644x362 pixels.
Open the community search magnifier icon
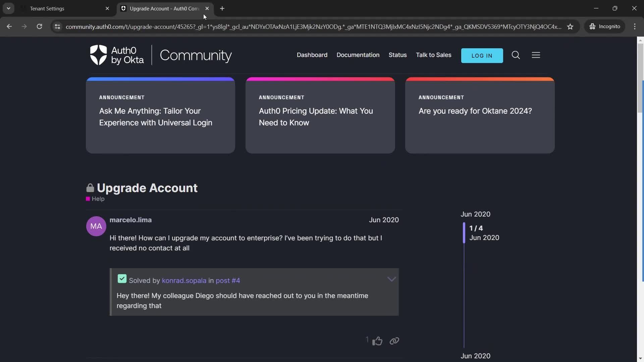(x=516, y=55)
